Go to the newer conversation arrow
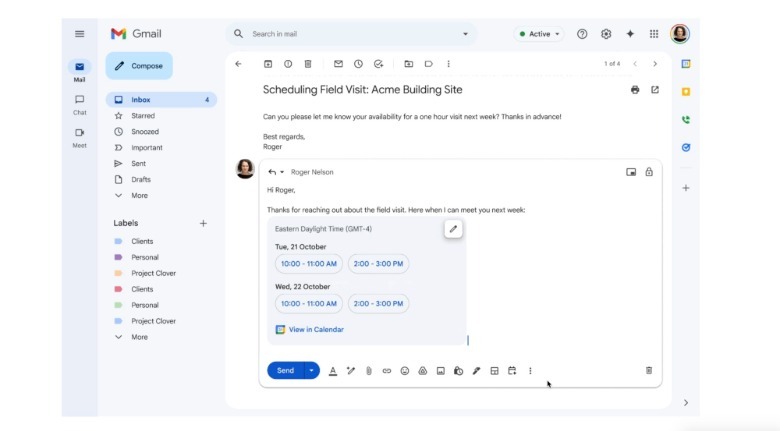The width and height of the screenshot is (780, 431). 635,64
